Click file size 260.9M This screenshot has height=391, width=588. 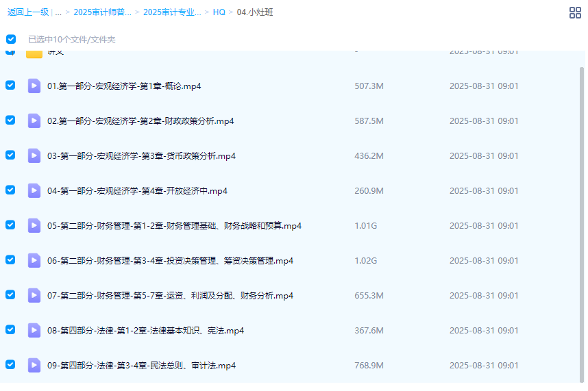coord(369,190)
